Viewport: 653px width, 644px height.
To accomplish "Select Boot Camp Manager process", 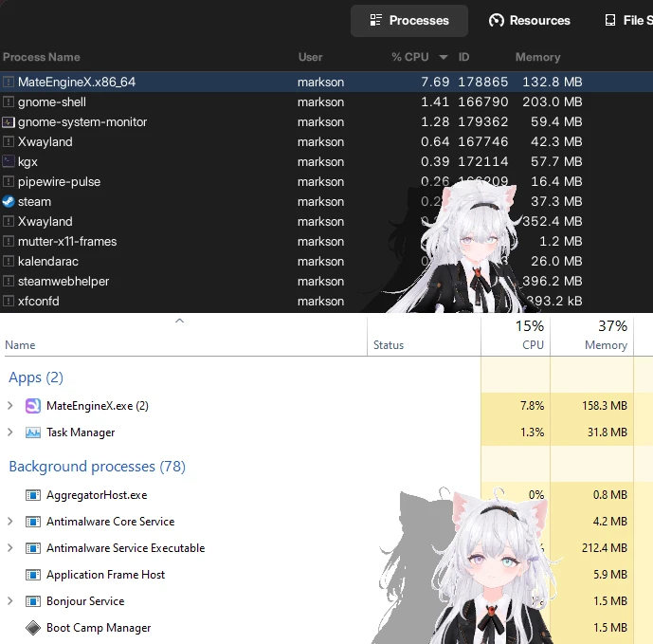I will [x=326, y=628].
